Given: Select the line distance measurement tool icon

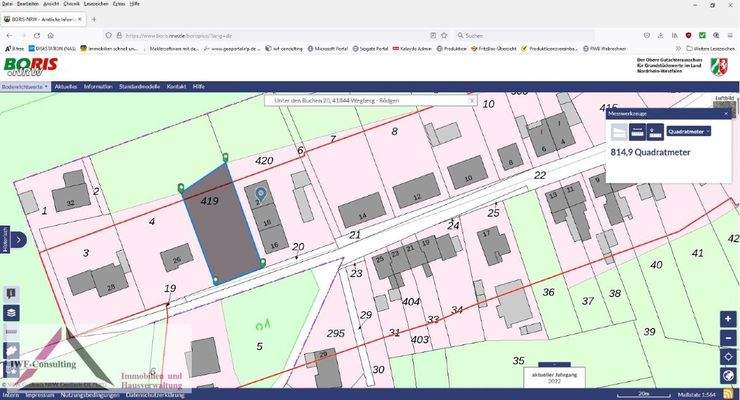Looking at the screenshot, I should click(637, 131).
